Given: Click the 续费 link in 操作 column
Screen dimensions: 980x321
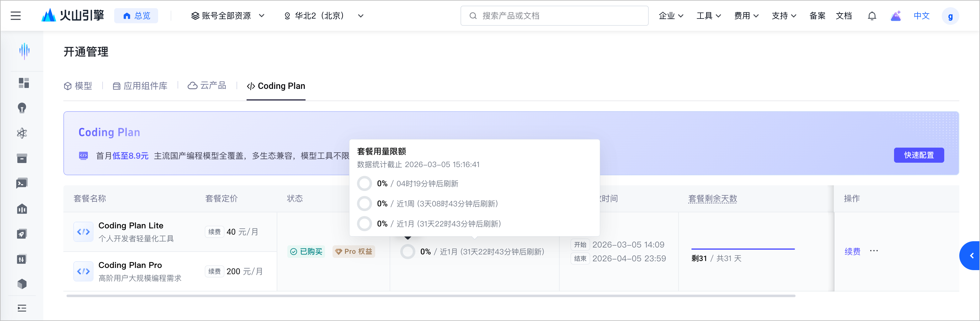Looking at the screenshot, I should pos(852,251).
